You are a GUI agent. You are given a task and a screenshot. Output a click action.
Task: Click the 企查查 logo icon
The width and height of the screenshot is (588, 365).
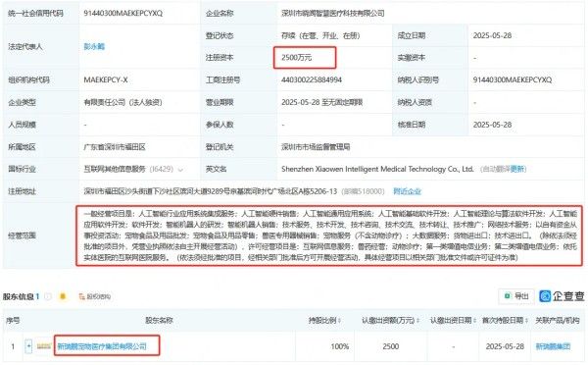(x=545, y=296)
